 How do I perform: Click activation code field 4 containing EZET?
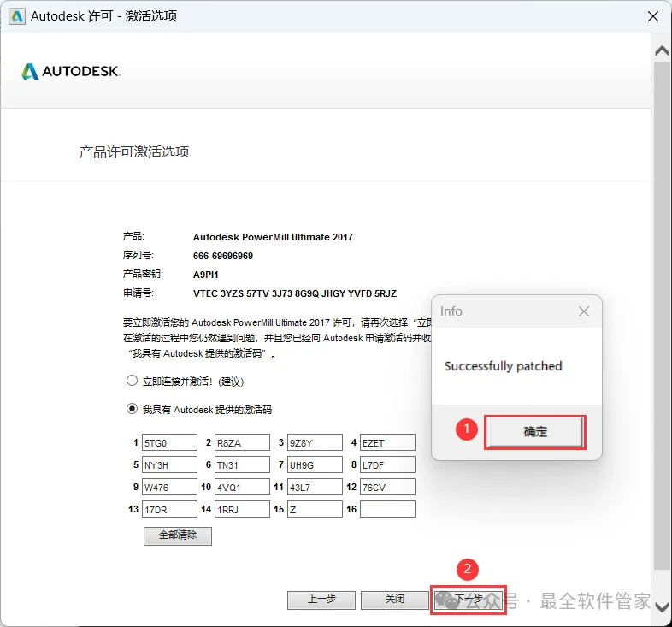coord(387,442)
